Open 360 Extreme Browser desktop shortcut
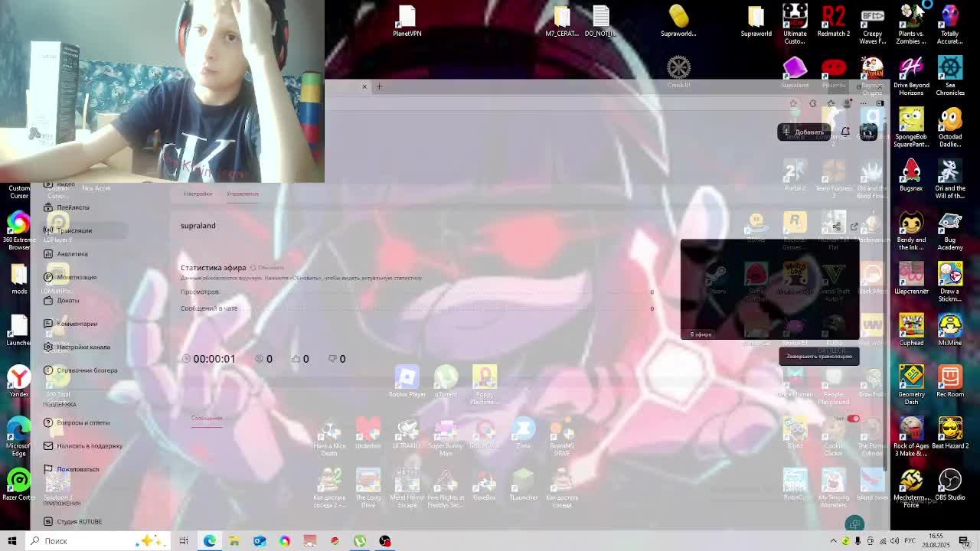The height and width of the screenshot is (551, 980). pyautogui.click(x=19, y=230)
